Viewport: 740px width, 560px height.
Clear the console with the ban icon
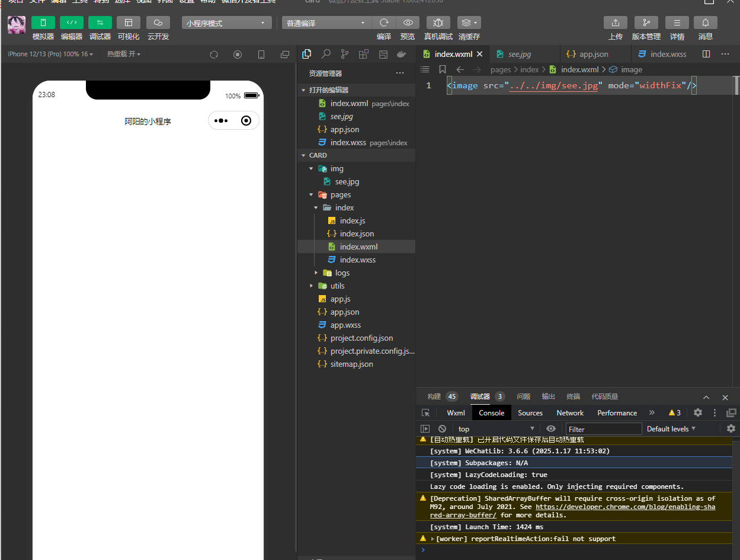pyautogui.click(x=442, y=429)
